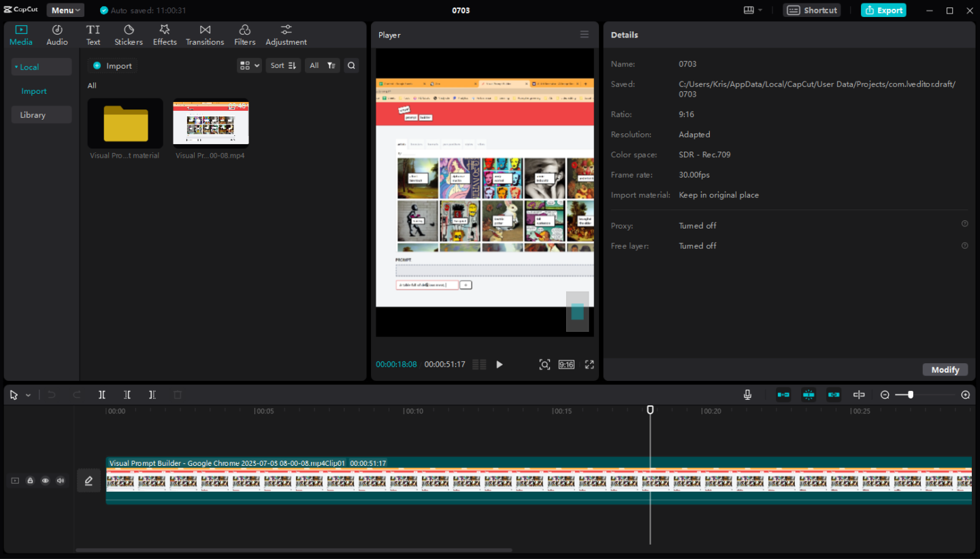
Task: Select Import in the sidebar
Action: click(34, 91)
